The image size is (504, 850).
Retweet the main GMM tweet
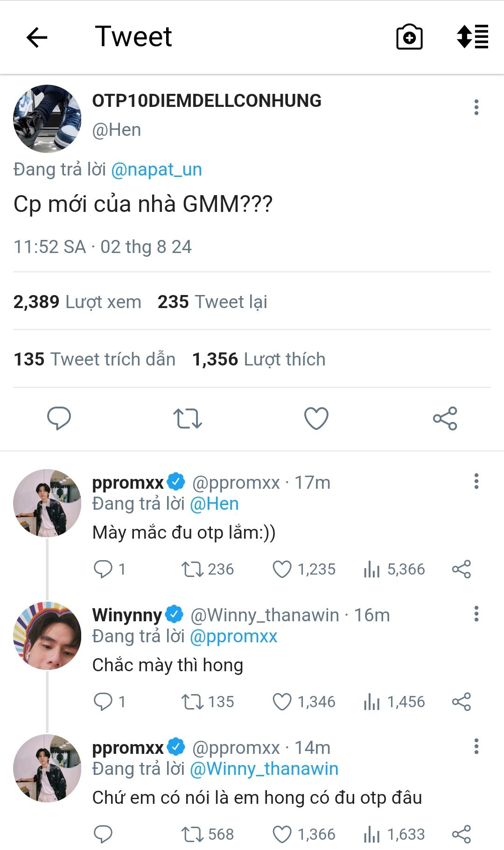tap(187, 418)
